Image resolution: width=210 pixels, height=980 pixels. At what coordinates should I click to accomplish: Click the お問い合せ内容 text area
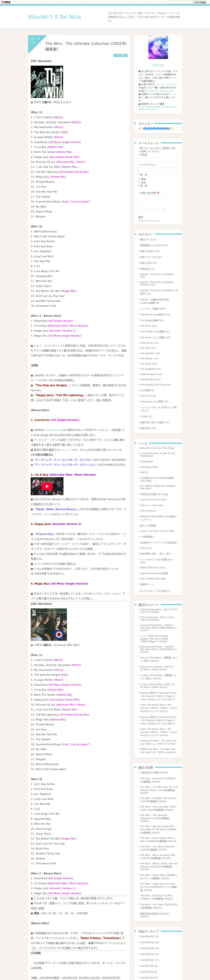click(152, 203)
